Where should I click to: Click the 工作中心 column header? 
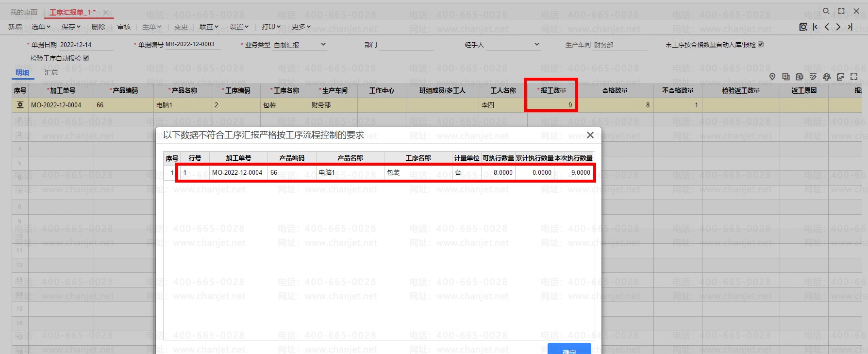tap(382, 90)
